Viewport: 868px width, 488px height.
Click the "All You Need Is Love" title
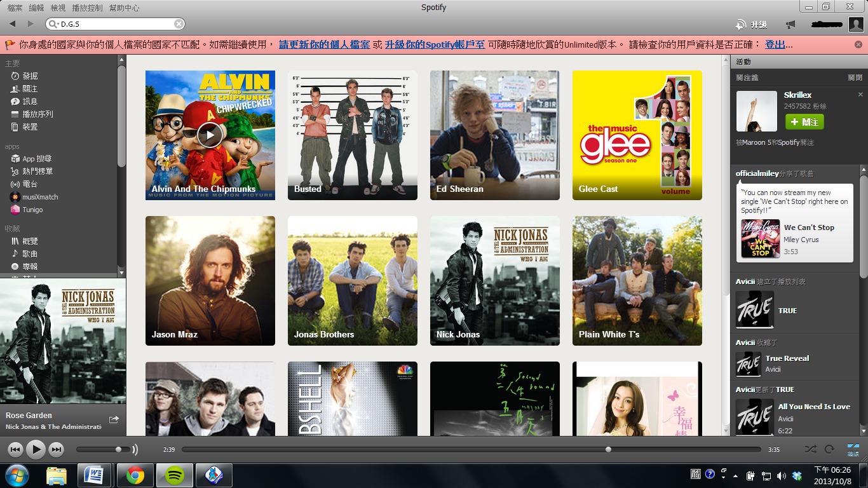click(814, 407)
